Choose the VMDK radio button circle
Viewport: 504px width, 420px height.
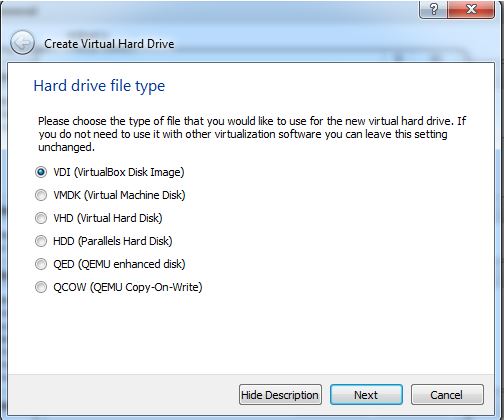click(41, 195)
